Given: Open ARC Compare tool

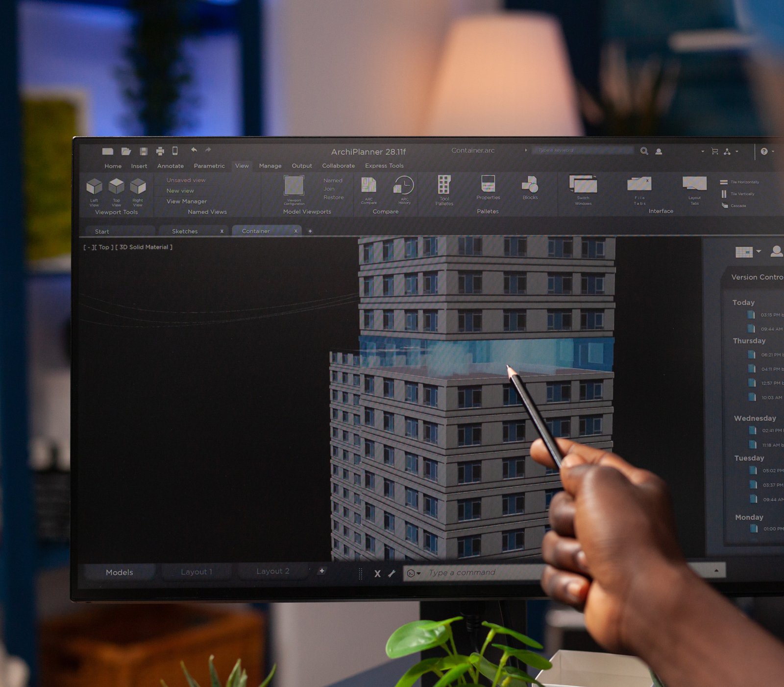Looking at the screenshot, I should click(368, 186).
